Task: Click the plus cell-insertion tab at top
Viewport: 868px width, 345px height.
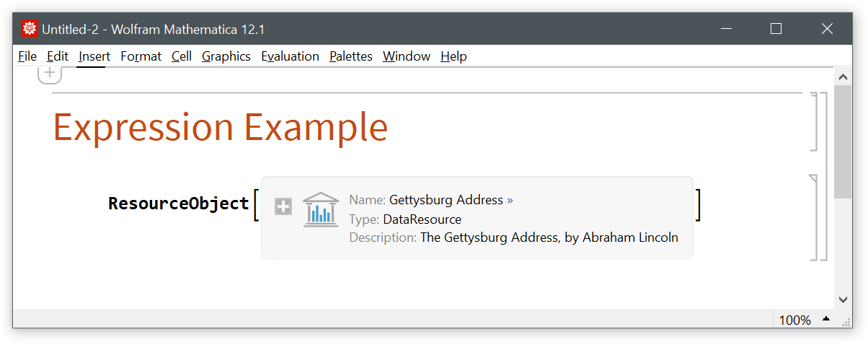Action: pos(50,74)
